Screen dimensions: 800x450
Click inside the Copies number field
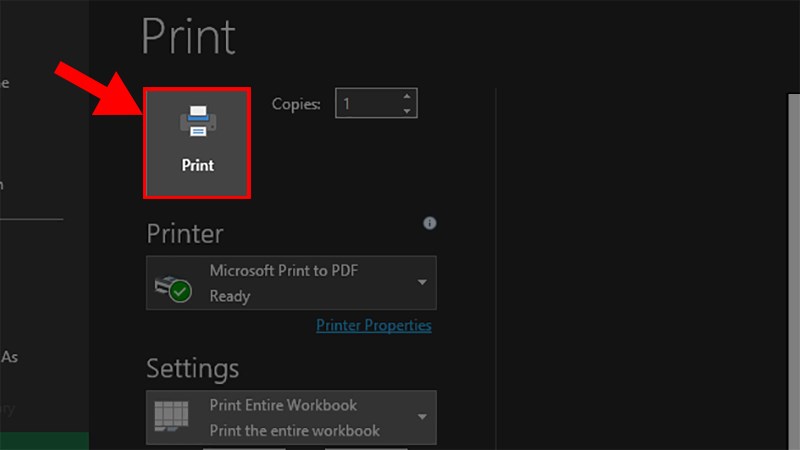(366, 103)
